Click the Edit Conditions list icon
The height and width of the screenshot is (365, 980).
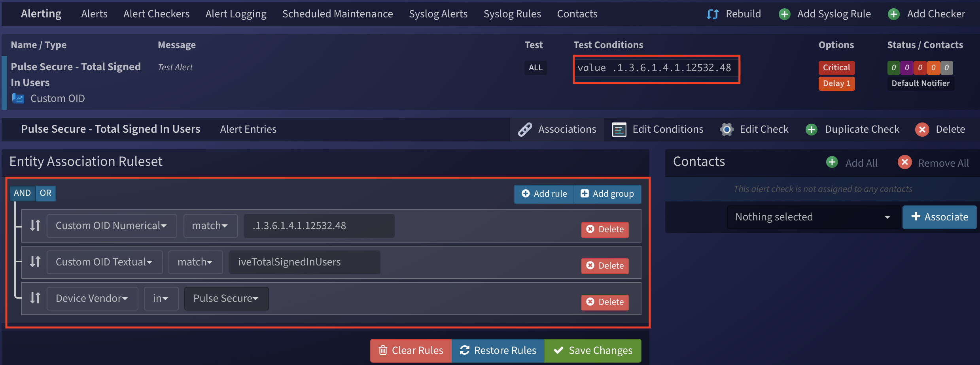pyautogui.click(x=619, y=130)
